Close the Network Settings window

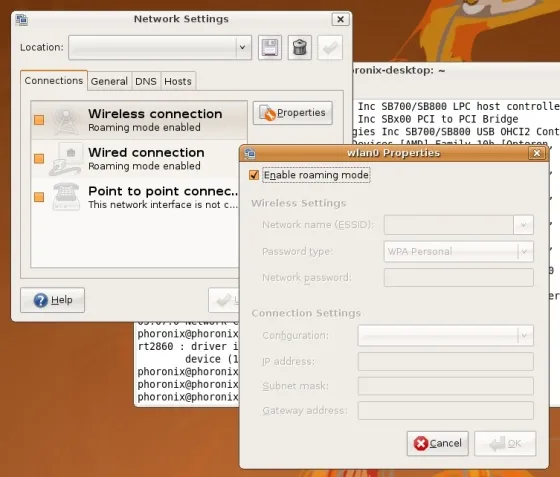tap(340, 19)
